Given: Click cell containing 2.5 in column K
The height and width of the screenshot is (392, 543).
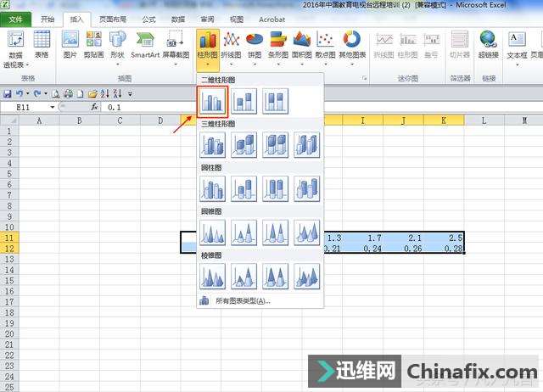Looking at the screenshot, I should tap(444, 238).
